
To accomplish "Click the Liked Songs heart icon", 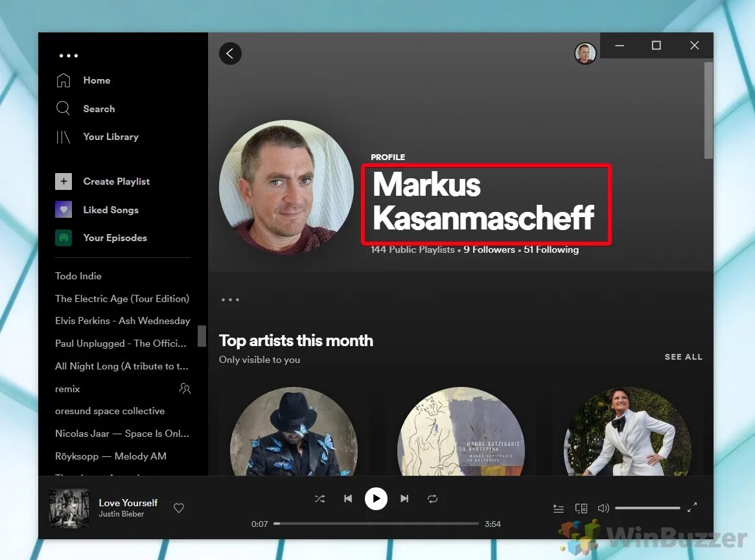I will (64, 209).
